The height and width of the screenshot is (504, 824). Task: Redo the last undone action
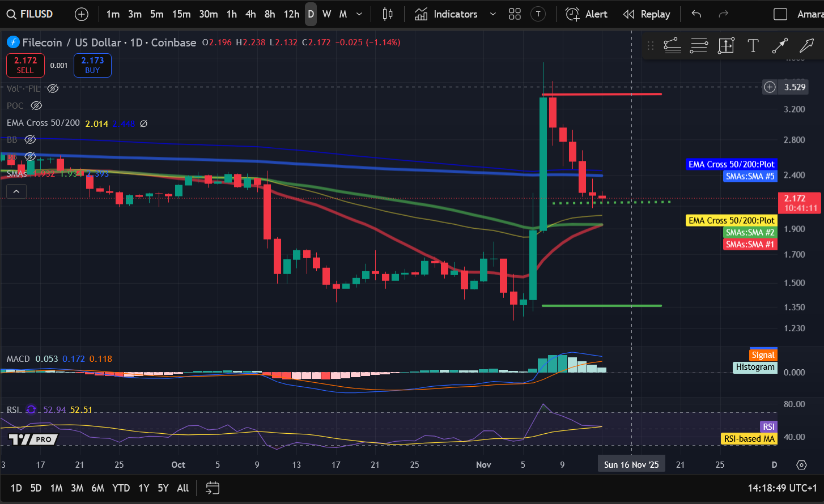pos(723,14)
